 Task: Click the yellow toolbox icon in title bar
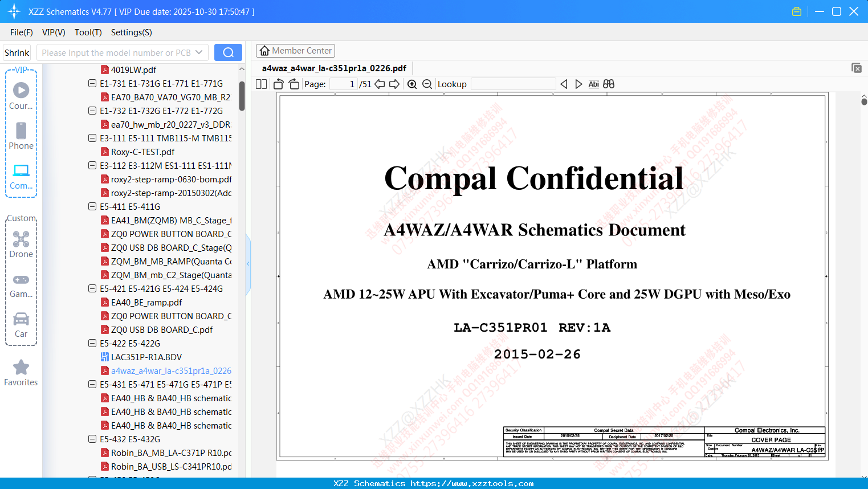click(x=797, y=11)
